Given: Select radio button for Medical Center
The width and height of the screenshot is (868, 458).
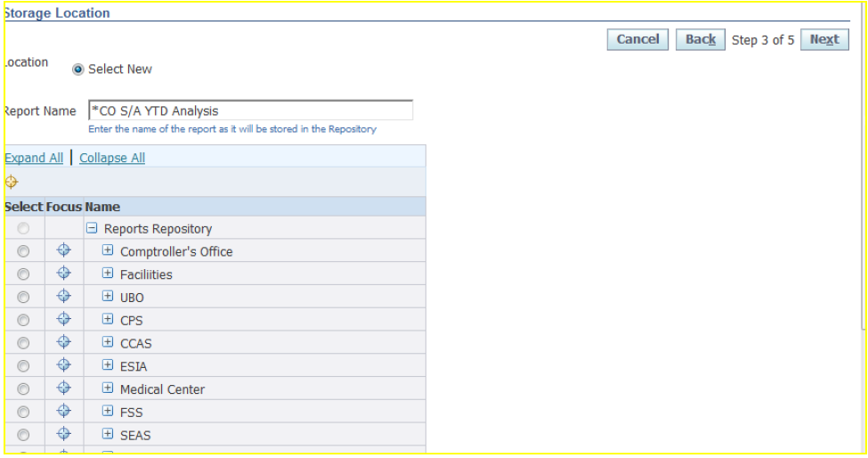Looking at the screenshot, I should (x=23, y=389).
